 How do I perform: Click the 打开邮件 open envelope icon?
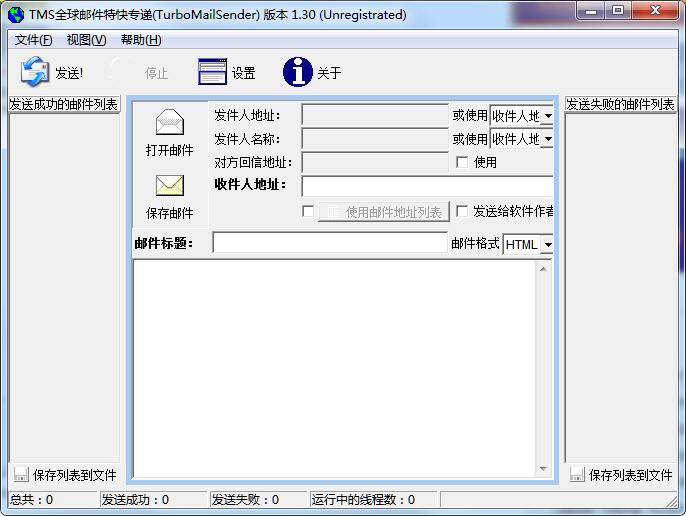[170, 123]
